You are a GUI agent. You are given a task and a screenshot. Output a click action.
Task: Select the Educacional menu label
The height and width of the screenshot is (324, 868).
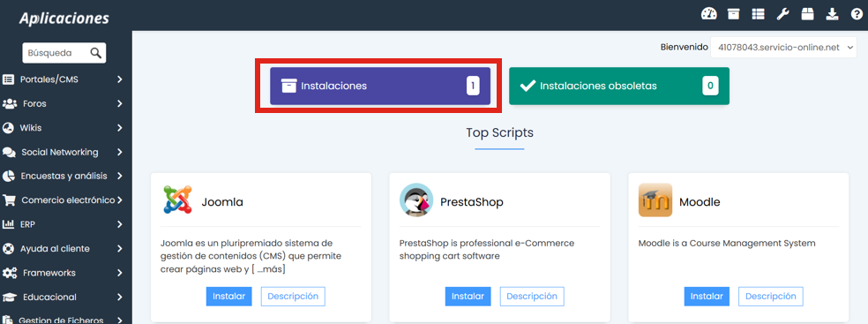pyautogui.click(x=49, y=298)
